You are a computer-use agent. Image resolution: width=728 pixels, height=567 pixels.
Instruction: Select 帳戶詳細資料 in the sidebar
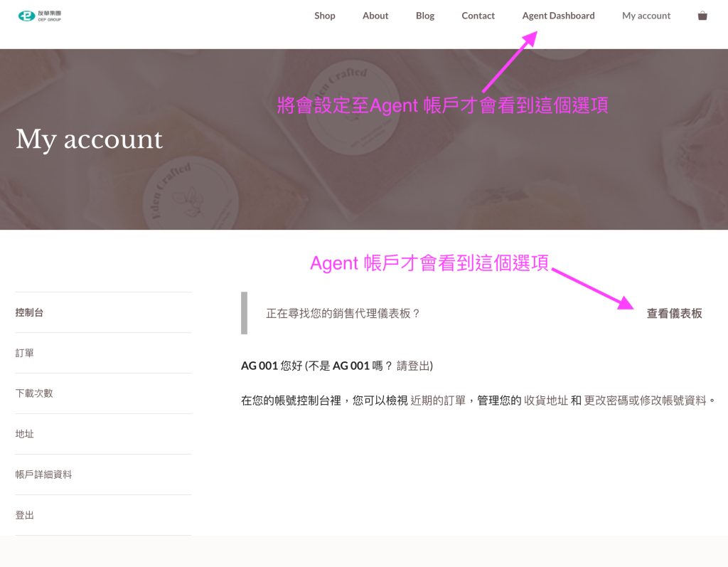pyautogui.click(x=44, y=475)
